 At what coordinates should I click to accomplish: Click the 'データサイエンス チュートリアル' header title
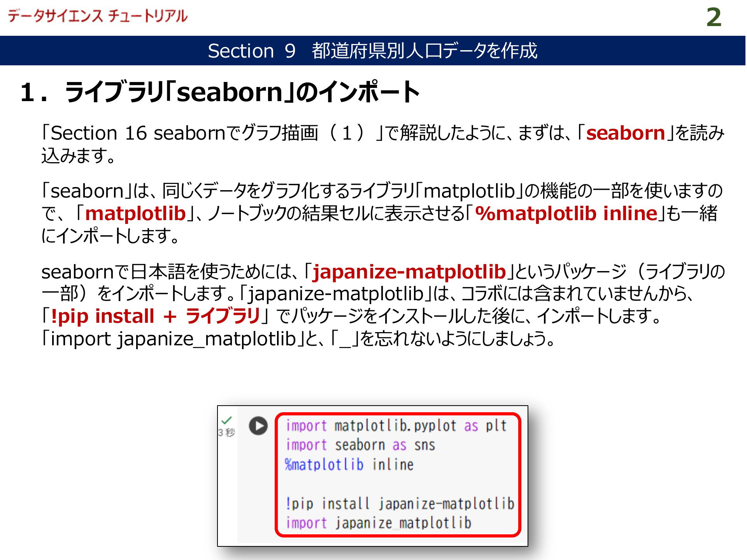point(98,16)
